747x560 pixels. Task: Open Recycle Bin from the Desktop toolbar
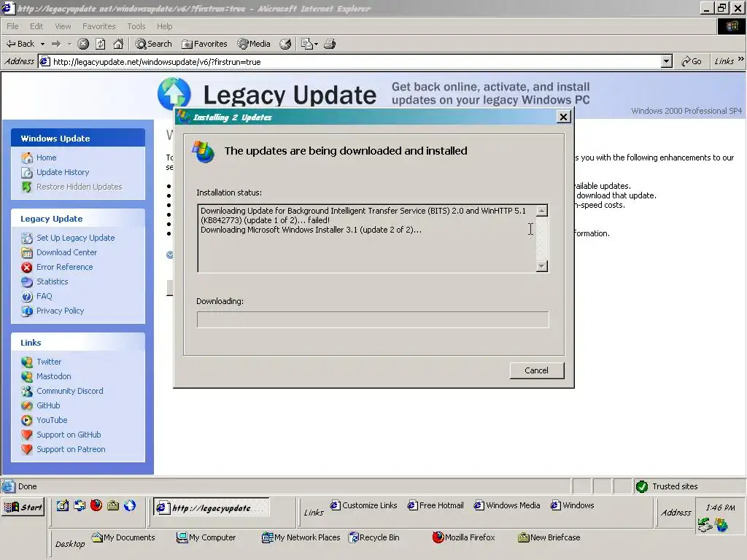point(374,537)
